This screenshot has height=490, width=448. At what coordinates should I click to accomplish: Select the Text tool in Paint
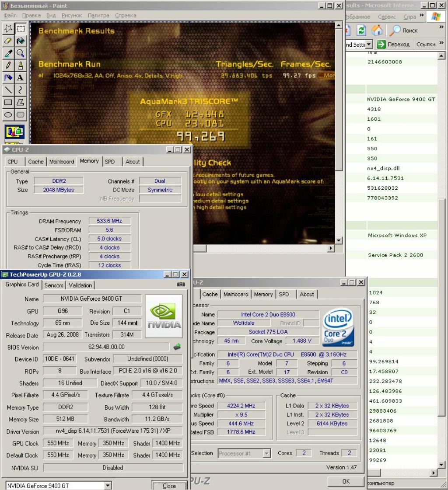pos(21,77)
